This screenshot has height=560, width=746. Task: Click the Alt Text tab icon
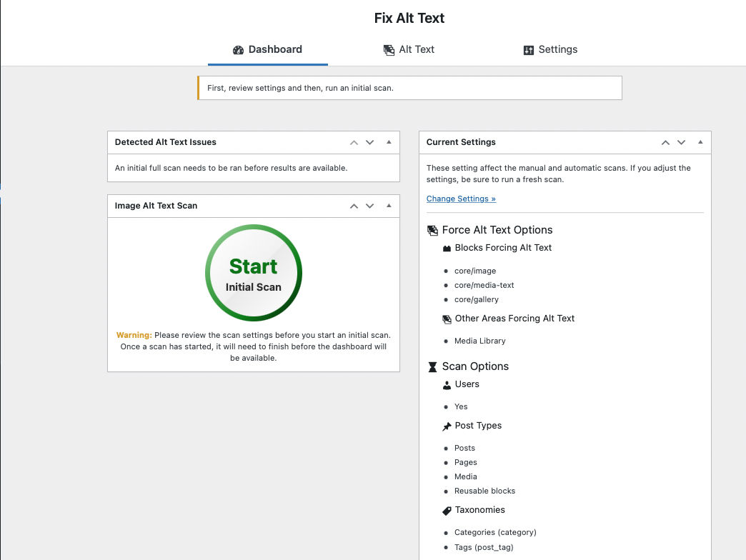[x=389, y=50]
